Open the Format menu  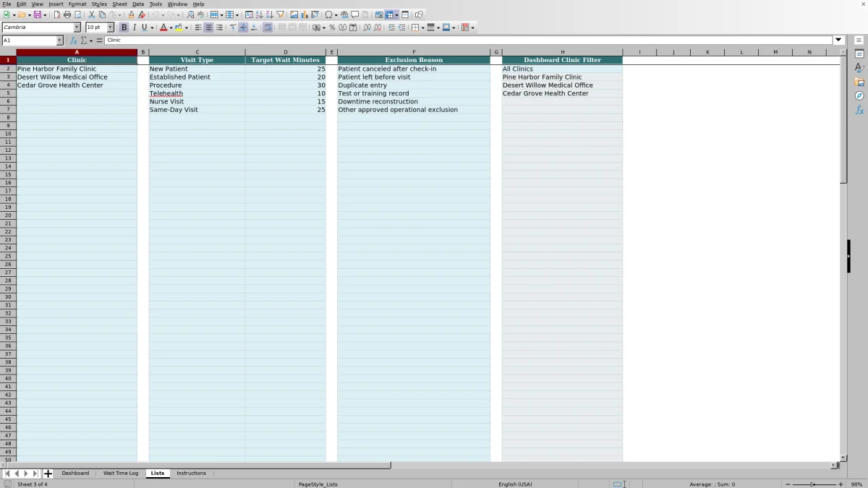77,4
